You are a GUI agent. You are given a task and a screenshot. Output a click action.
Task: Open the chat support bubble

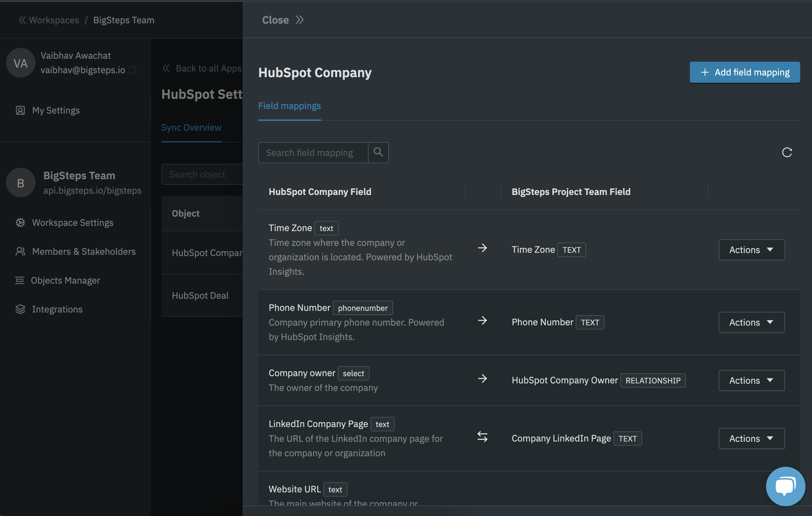[x=785, y=486]
